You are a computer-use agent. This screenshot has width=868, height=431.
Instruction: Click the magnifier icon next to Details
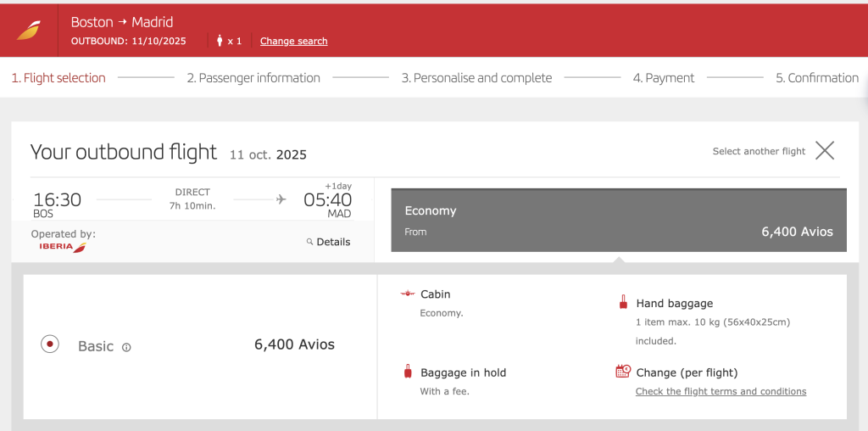[310, 242]
